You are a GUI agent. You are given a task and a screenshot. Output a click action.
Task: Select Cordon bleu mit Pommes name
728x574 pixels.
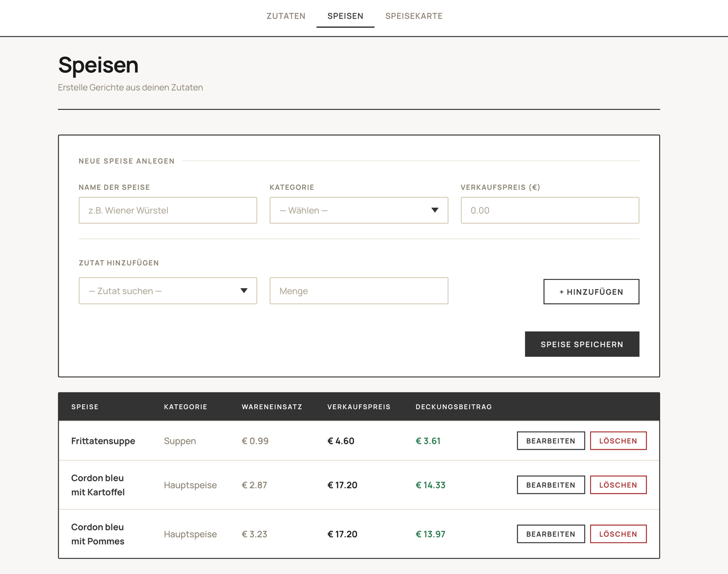98,534
